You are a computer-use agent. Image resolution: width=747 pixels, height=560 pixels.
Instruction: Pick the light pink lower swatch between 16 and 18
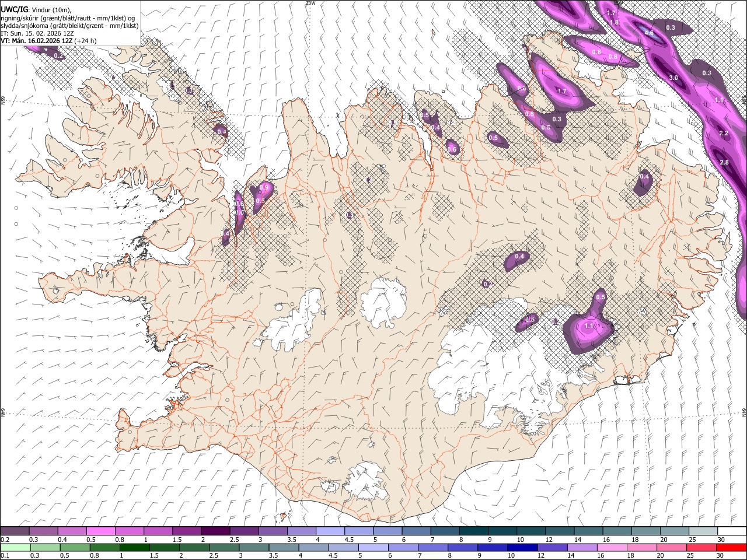613,547
